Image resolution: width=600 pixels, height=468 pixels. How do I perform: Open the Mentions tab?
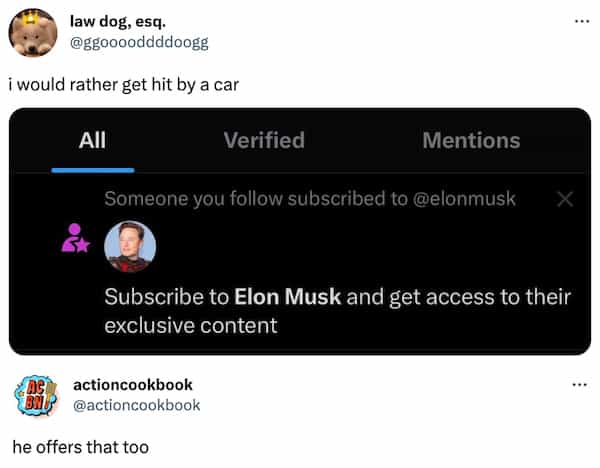point(471,141)
